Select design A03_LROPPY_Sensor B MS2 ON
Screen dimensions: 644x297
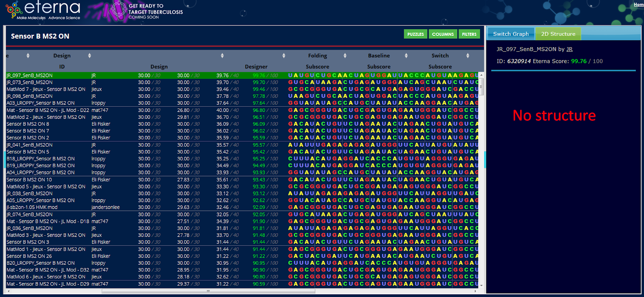tap(40, 103)
